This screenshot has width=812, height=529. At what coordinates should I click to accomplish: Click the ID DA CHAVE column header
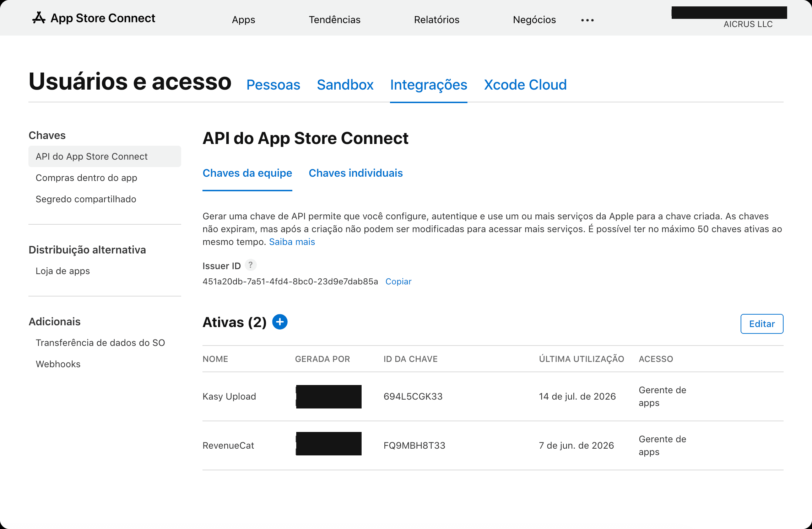[x=410, y=359]
